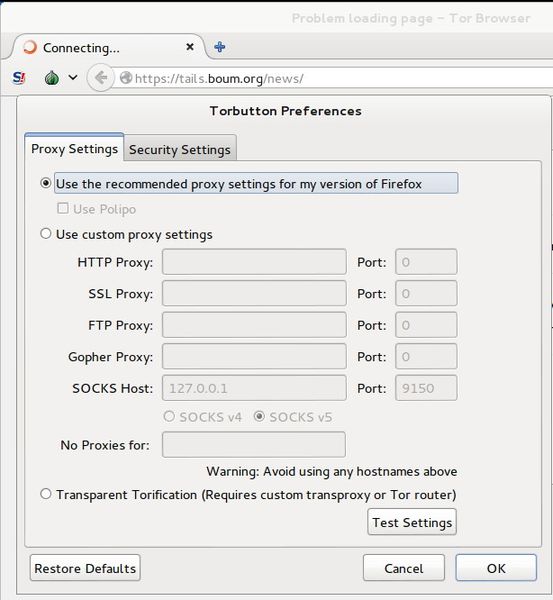Click the FTP Proxy port field
This screenshot has width=553, height=600.
(x=426, y=325)
